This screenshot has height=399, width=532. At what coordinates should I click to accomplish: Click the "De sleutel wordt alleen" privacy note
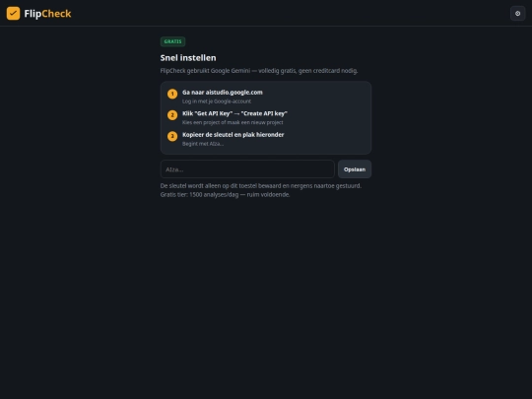tap(260, 186)
